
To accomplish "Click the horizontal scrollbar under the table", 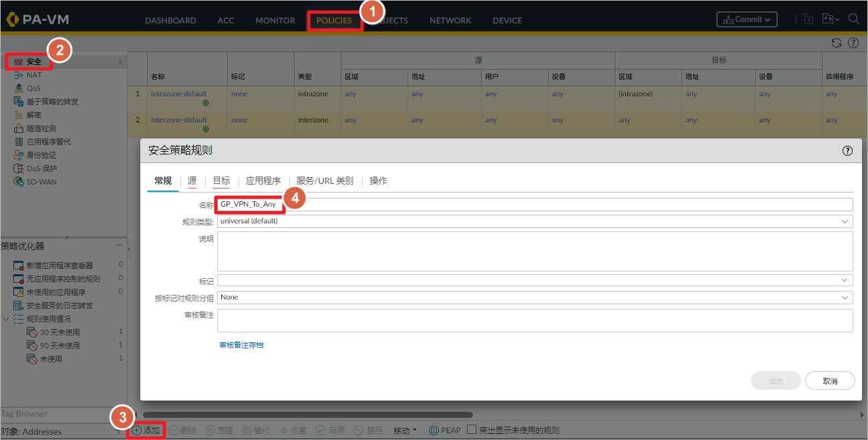I will [308, 415].
